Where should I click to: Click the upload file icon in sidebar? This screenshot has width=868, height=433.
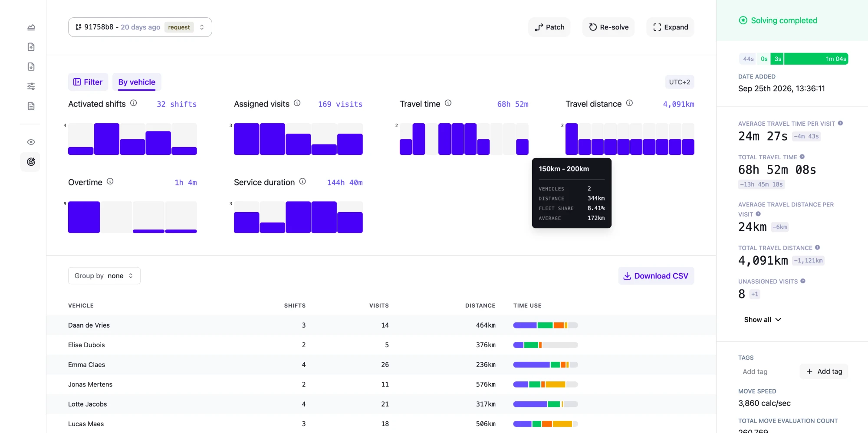tap(31, 47)
